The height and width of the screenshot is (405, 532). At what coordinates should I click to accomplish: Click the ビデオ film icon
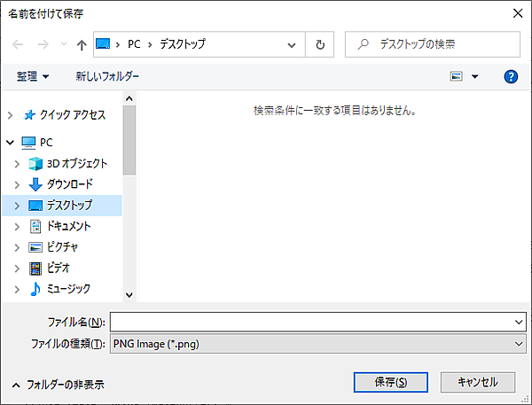[x=35, y=269]
